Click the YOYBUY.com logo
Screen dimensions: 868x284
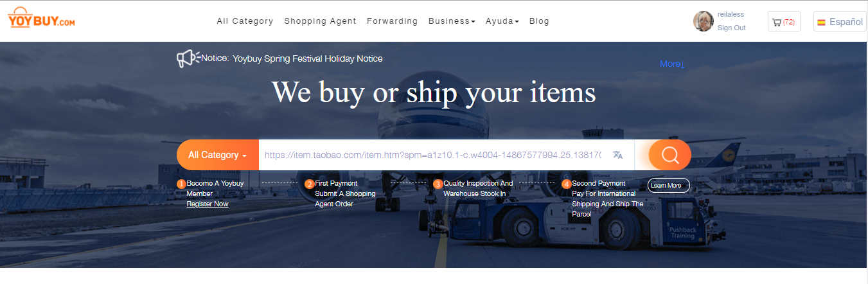(42, 19)
